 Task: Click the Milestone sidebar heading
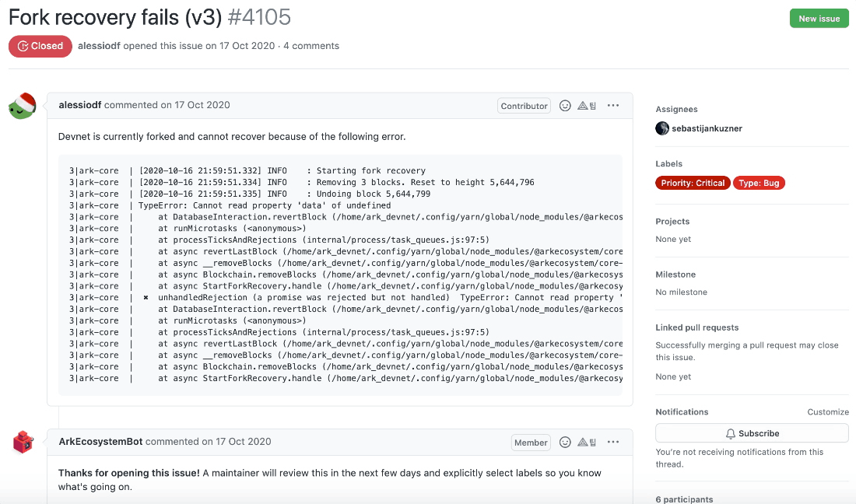click(x=675, y=275)
